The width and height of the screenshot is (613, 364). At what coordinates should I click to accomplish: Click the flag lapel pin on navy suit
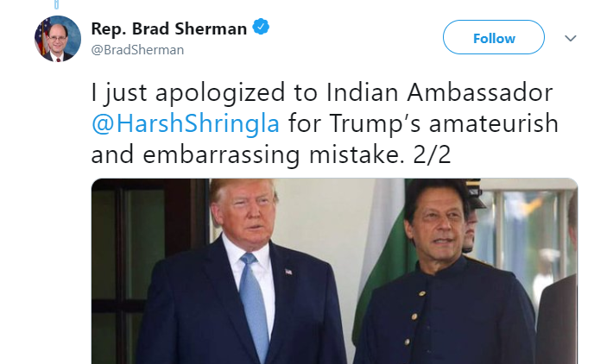tap(288, 272)
